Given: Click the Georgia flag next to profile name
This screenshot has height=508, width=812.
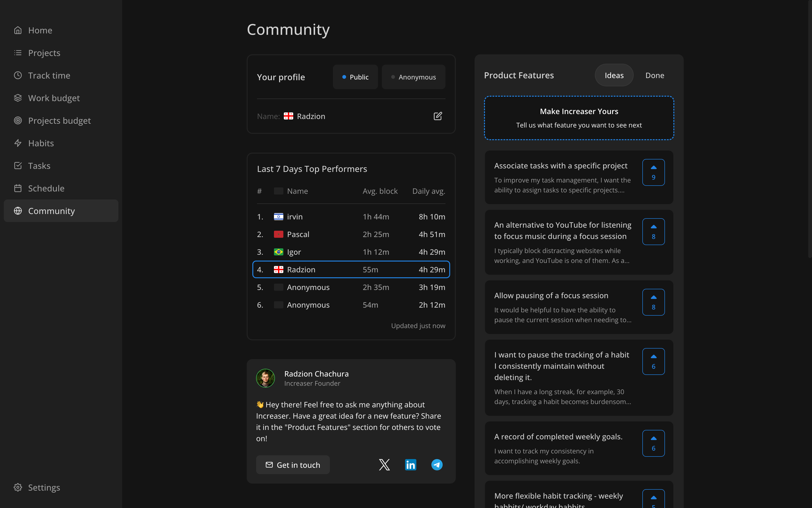Looking at the screenshot, I should 289,116.
